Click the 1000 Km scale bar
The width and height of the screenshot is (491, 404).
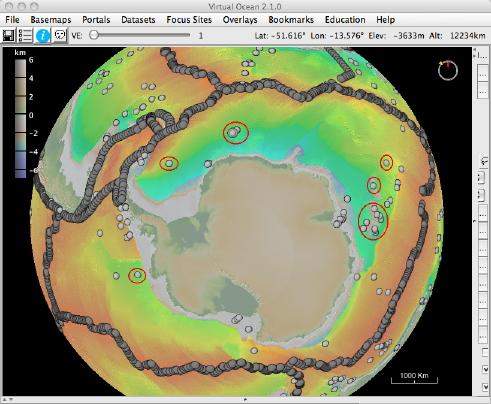pyautogui.click(x=414, y=378)
